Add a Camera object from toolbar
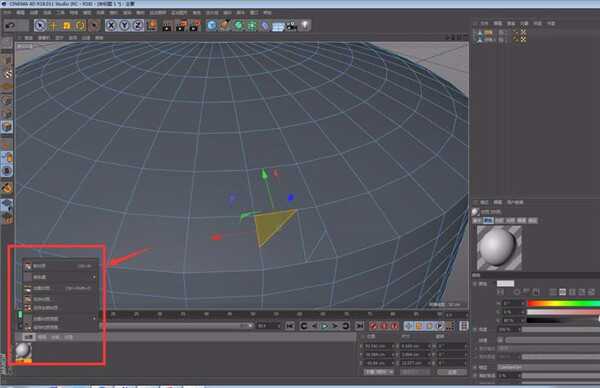 click(292, 26)
